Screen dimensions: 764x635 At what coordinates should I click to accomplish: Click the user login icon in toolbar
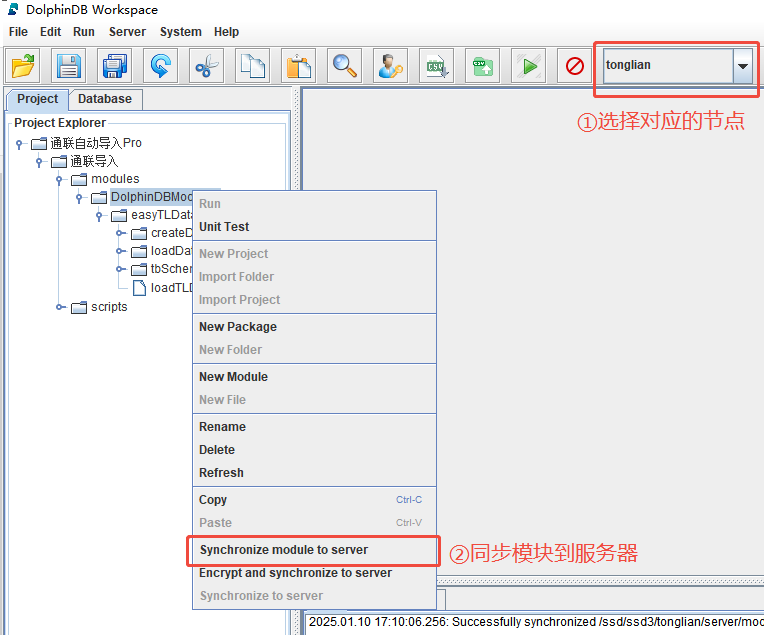(x=390, y=67)
